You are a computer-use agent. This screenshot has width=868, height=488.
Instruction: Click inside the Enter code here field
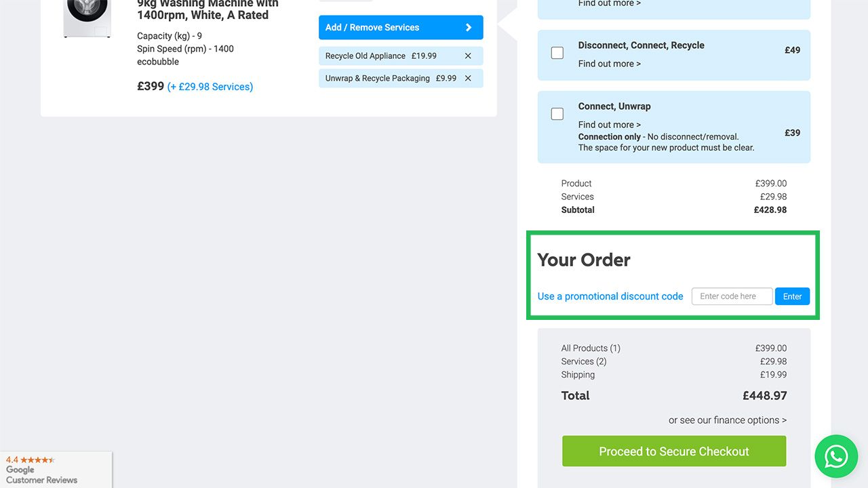click(732, 296)
